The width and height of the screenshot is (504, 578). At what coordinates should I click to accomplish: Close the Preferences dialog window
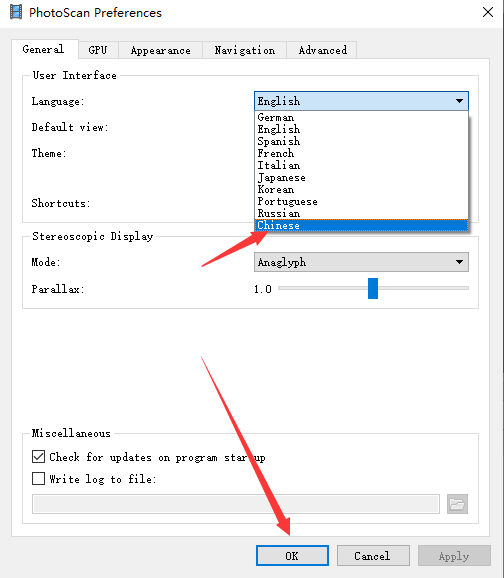[488, 12]
